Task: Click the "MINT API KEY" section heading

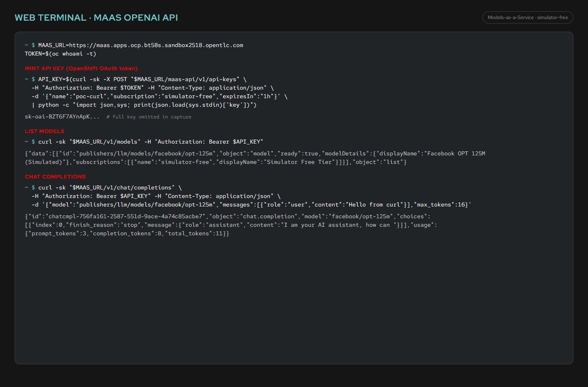Action: point(81,68)
